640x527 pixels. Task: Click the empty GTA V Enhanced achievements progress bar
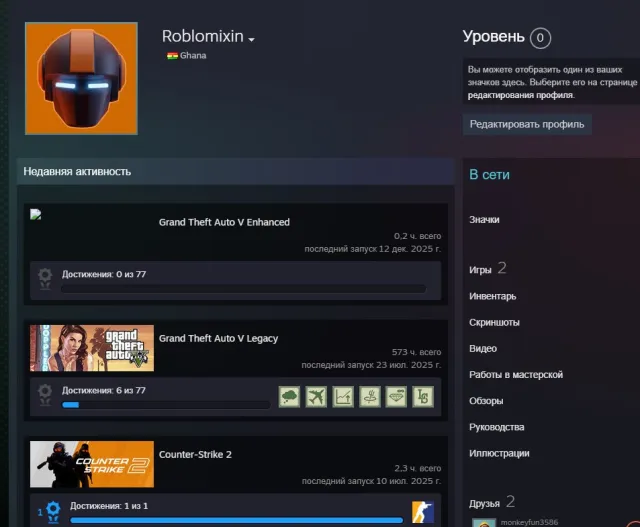click(x=243, y=289)
